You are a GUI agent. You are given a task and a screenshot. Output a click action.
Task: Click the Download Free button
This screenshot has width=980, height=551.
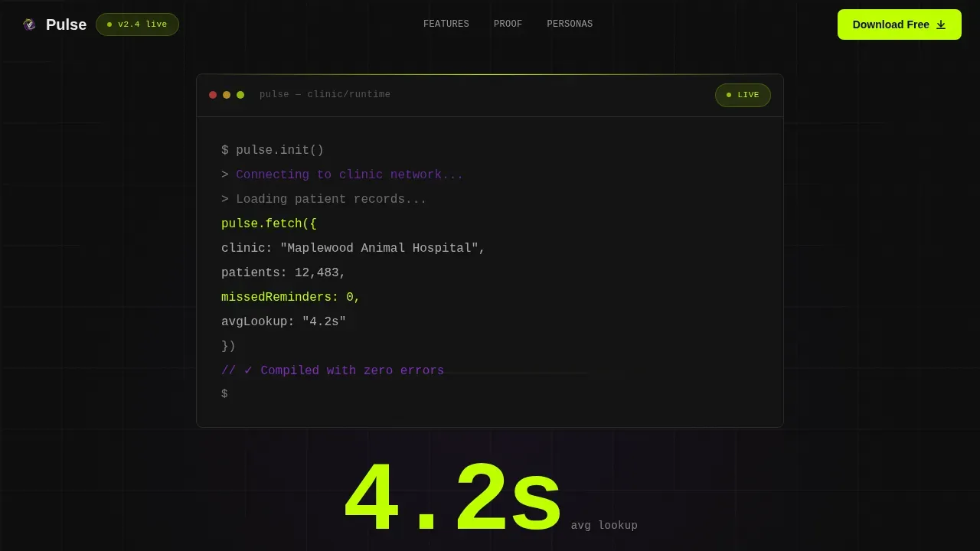point(900,24)
